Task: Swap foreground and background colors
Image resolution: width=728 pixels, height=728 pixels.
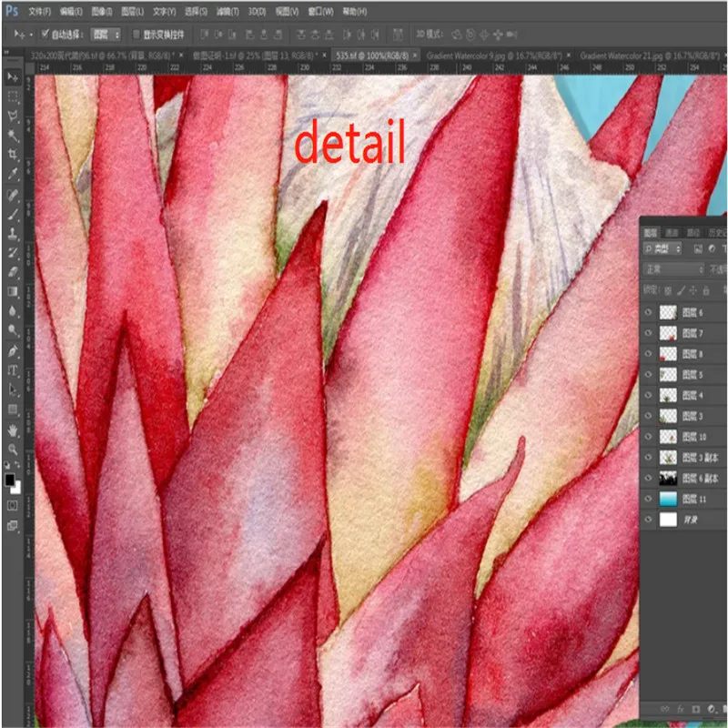Action: tap(17, 464)
